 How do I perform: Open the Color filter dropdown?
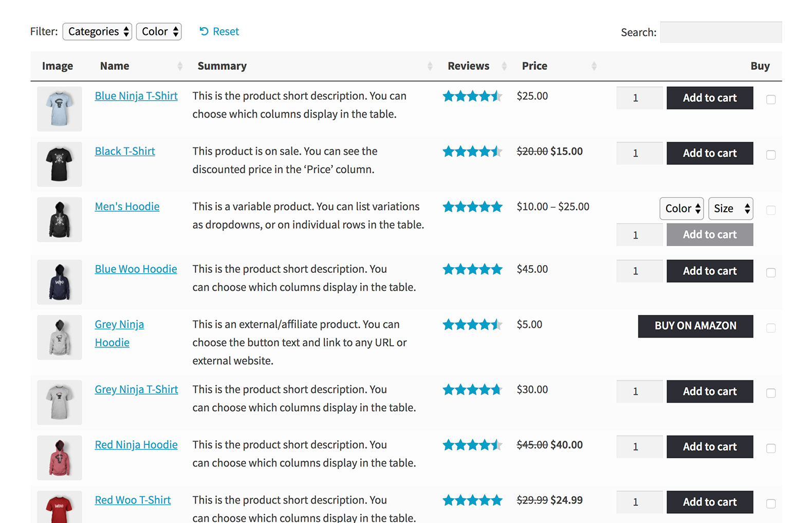(x=159, y=31)
